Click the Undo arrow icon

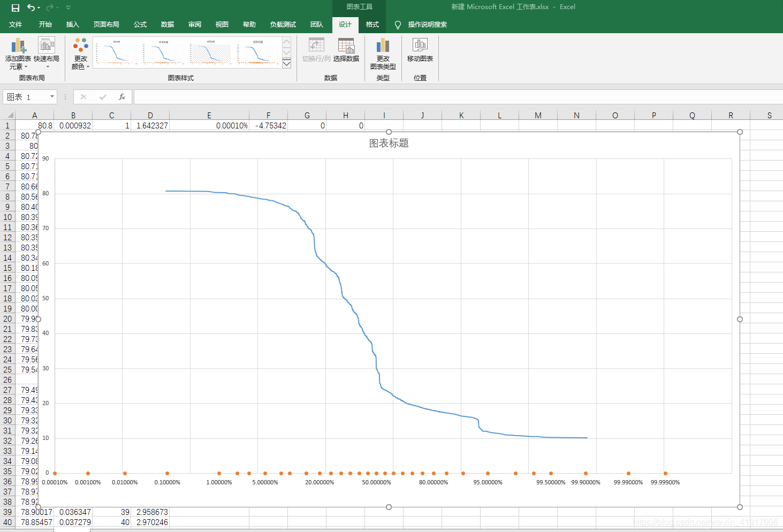click(31, 7)
